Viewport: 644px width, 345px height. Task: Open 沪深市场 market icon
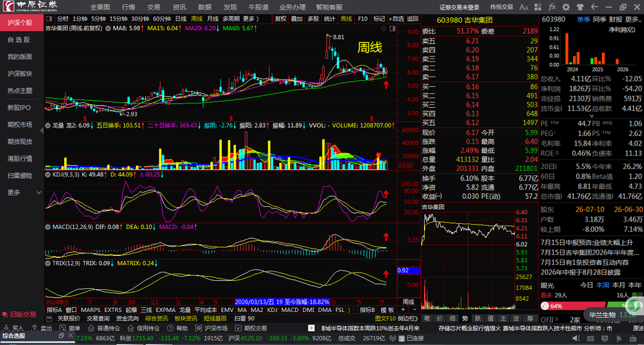199,328
